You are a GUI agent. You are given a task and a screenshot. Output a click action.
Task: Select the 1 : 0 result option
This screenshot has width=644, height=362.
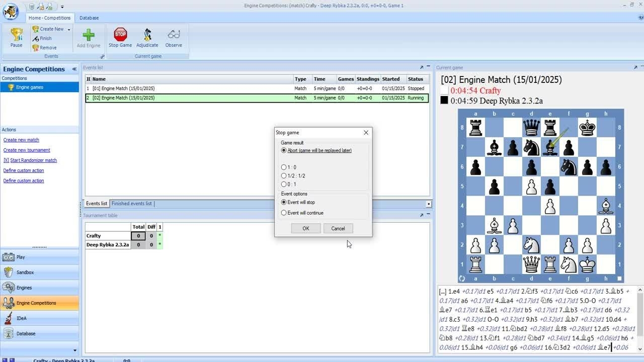click(284, 167)
